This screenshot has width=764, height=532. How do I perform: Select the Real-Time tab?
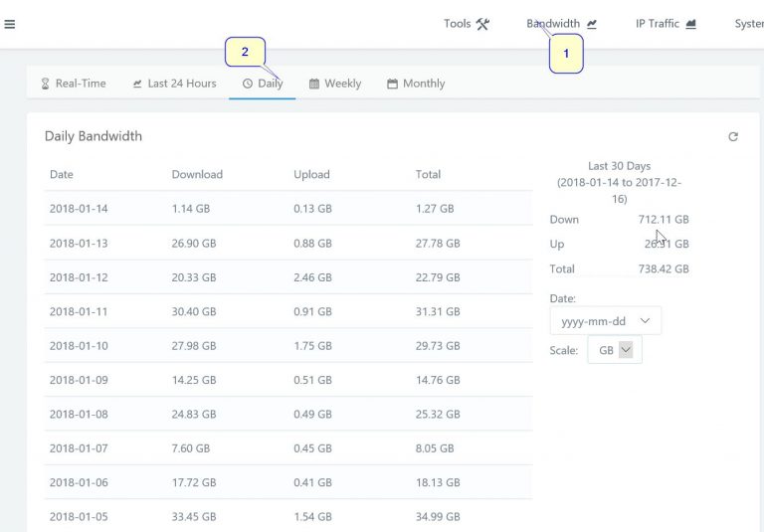pos(74,84)
